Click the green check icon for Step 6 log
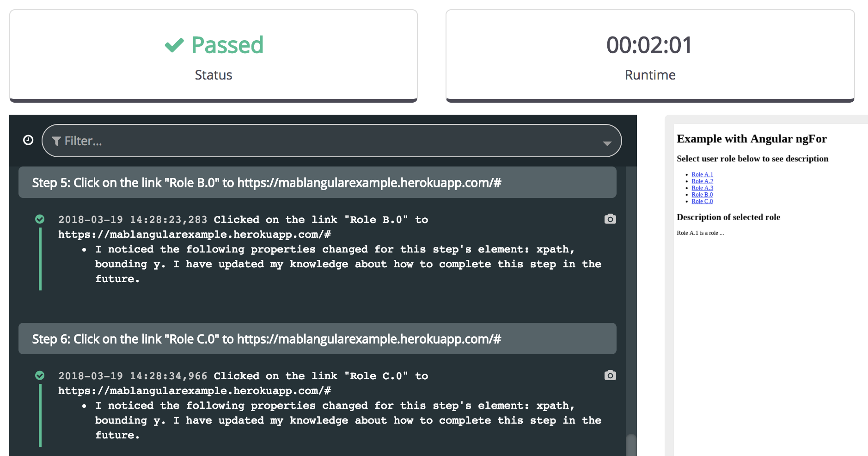868x456 pixels. (40, 376)
